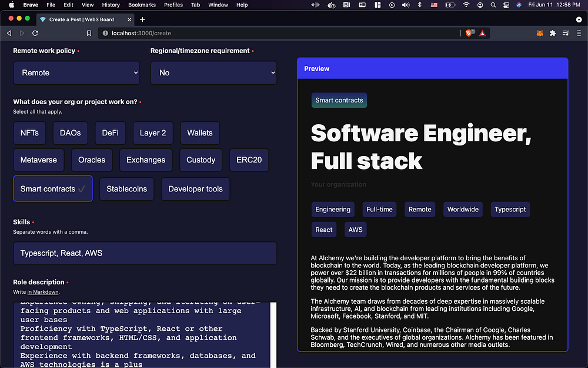Expand the Regional/timezone requirement dropdown
Viewport: 588px width, 368px height.
(x=214, y=73)
